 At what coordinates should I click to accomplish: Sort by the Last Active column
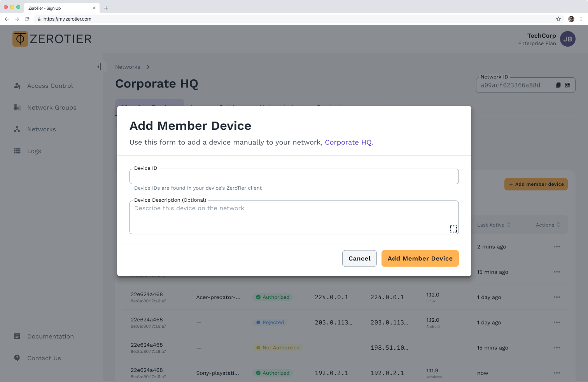(x=493, y=225)
